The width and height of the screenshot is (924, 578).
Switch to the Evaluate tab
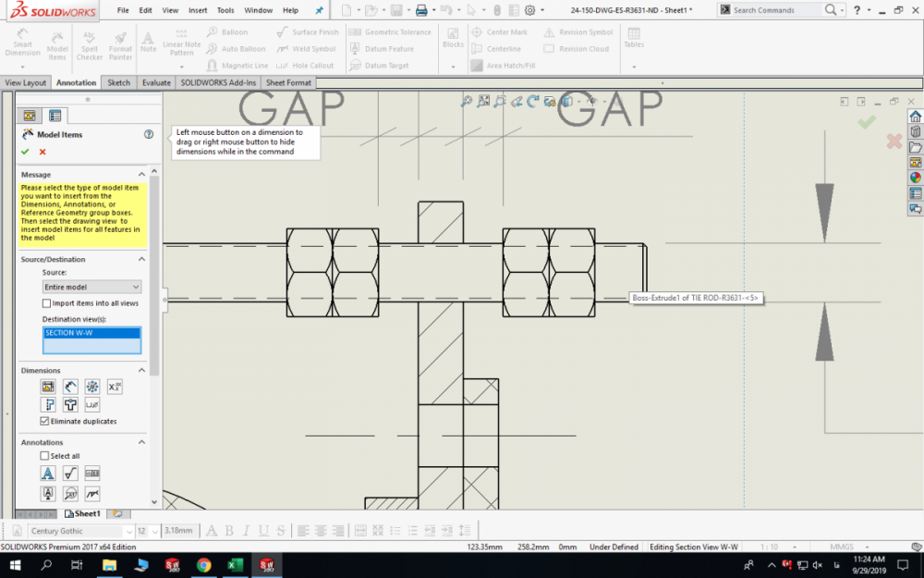pyautogui.click(x=156, y=82)
